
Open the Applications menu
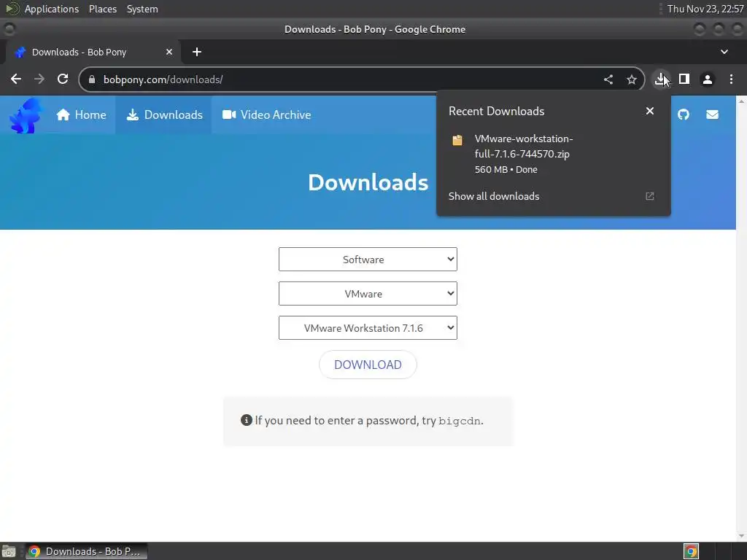pyautogui.click(x=52, y=9)
